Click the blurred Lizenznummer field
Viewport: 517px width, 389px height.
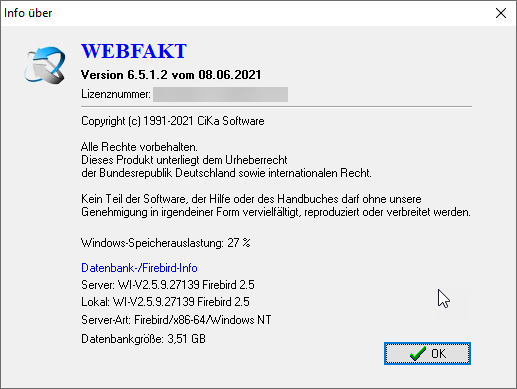point(220,94)
